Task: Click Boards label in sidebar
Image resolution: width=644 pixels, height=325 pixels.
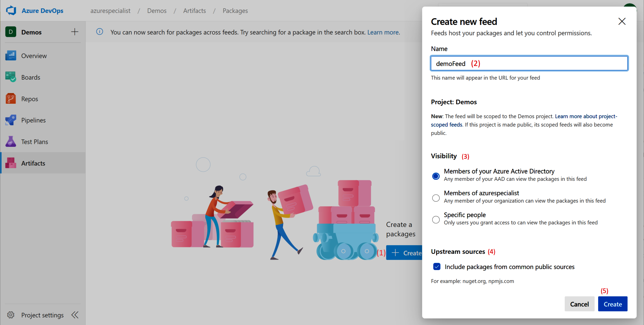Action: pos(31,77)
